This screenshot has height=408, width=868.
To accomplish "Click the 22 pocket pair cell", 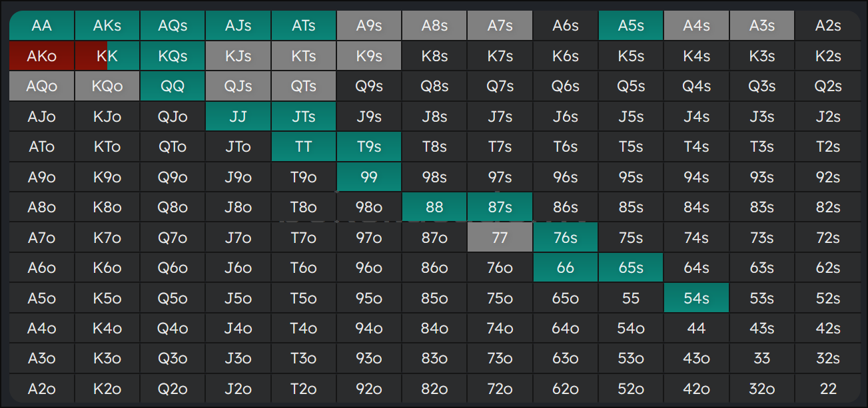I will (827, 389).
